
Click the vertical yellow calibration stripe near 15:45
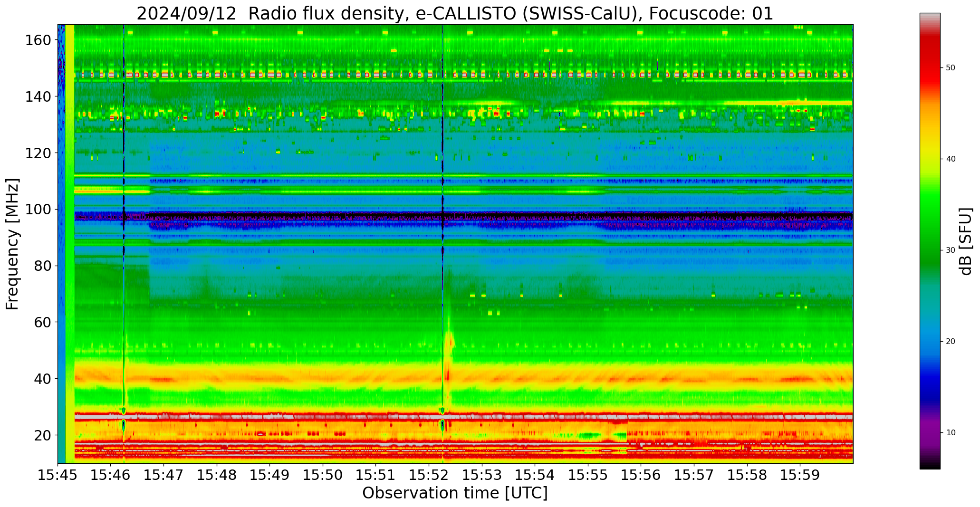click(70, 244)
